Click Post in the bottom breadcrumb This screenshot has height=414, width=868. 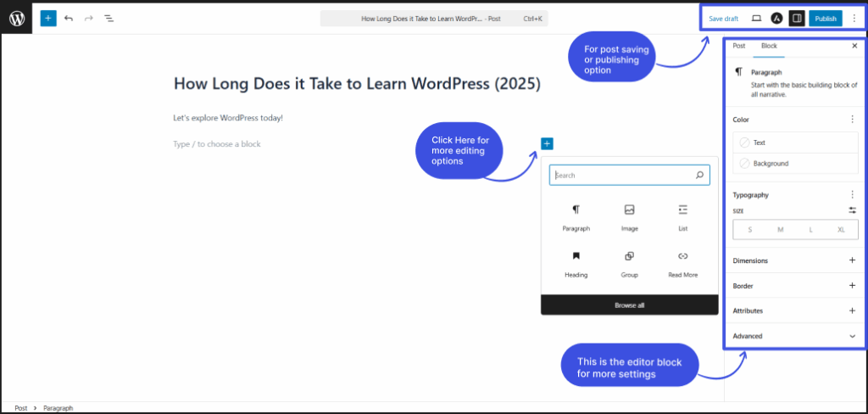click(x=21, y=408)
